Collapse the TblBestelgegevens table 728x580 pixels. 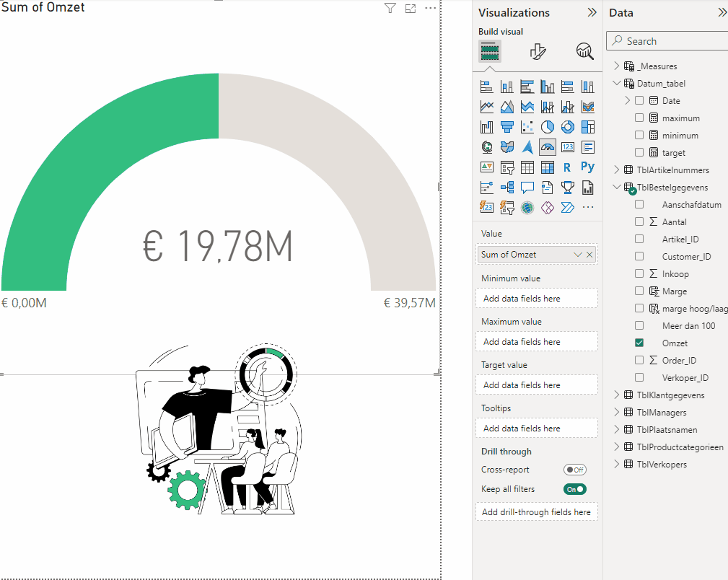tap(617, 187)
